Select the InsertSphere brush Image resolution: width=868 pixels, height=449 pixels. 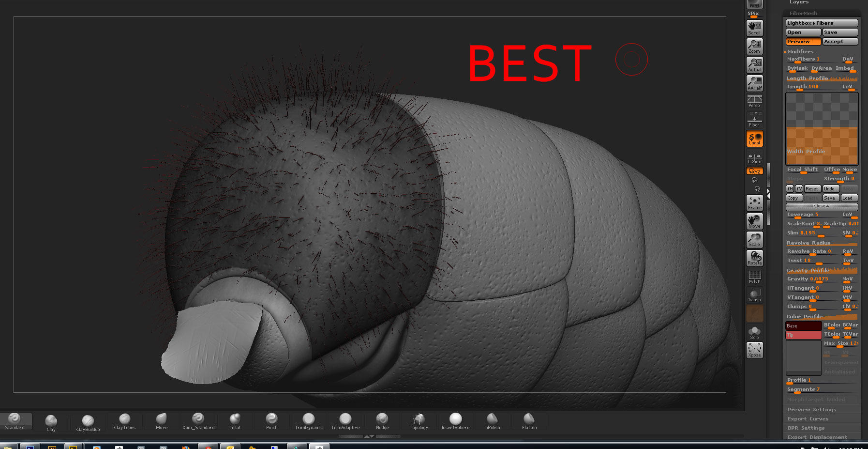click(x=455, y=419)
